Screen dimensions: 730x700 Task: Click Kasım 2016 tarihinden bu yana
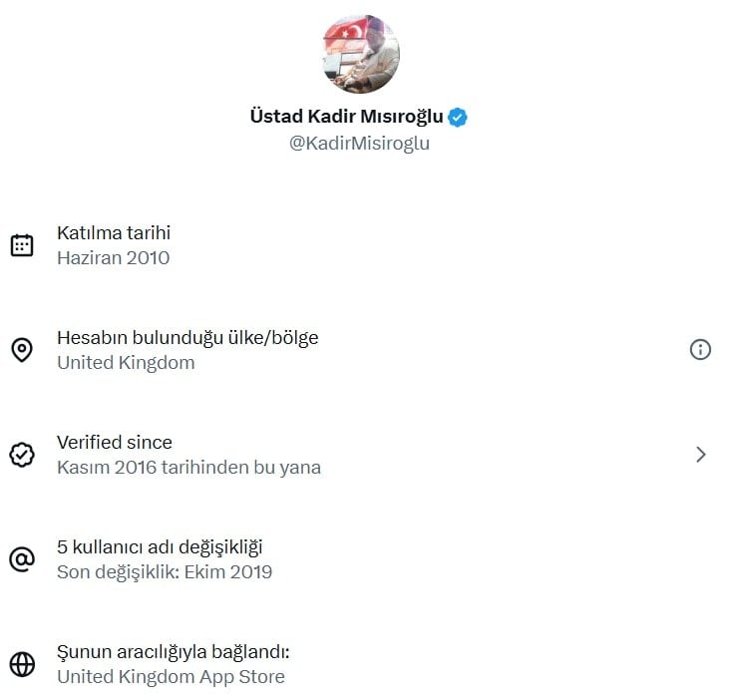(x=188, y=468)
